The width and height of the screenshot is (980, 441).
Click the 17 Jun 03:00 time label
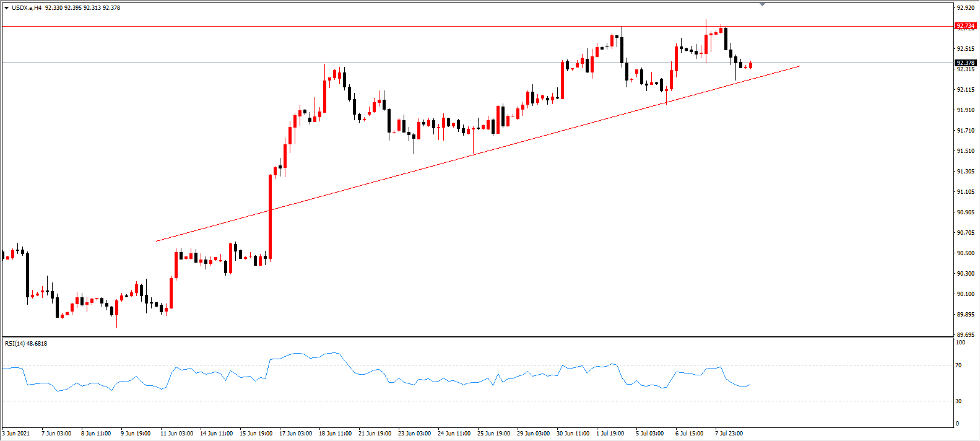[296, 433]
